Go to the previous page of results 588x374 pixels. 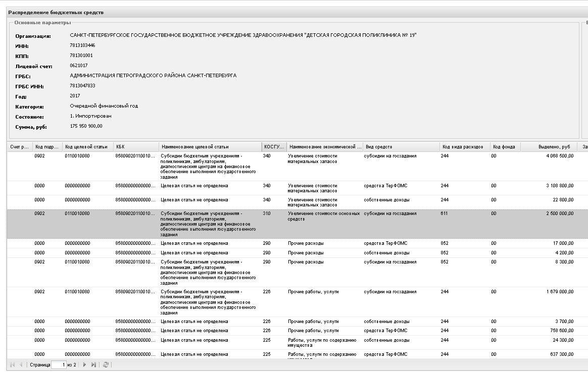(21, 364)
